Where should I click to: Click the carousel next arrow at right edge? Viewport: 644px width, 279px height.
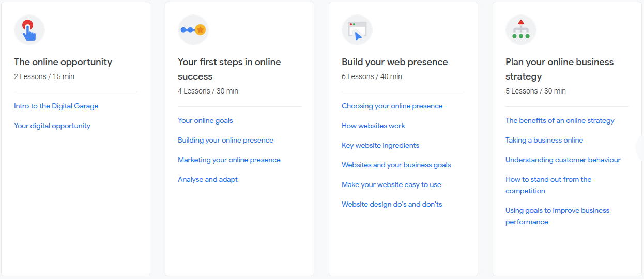coord(640,147)
